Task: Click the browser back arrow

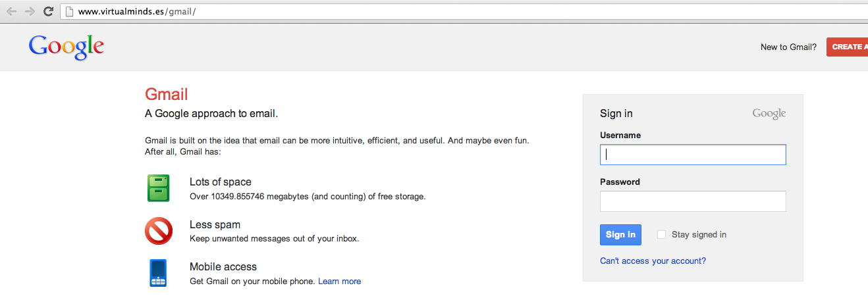Action: coord(11,11)
